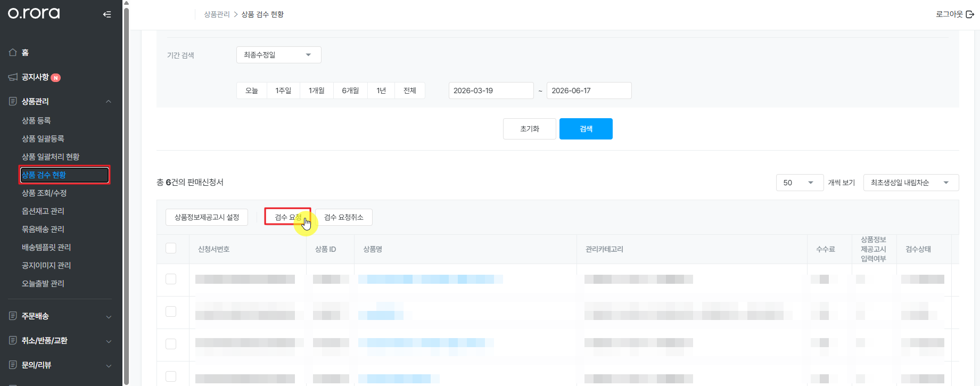Open 상품 등록 page

[x=36, y=120]
